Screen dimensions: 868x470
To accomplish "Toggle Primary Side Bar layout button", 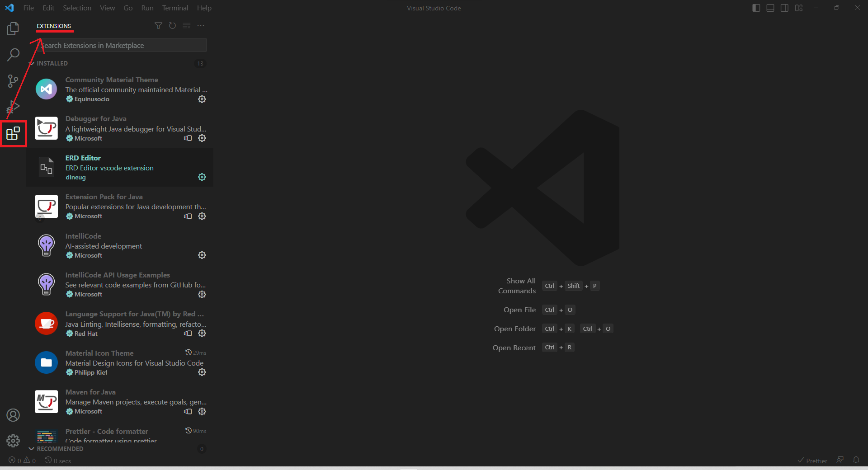I will [x=756, y=8].
